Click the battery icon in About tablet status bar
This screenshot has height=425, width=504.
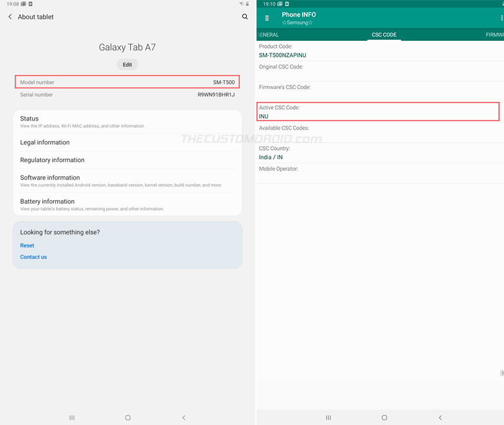point(247,4)
